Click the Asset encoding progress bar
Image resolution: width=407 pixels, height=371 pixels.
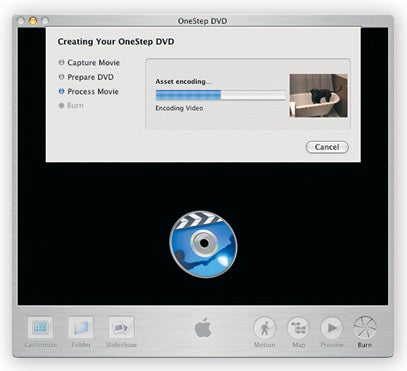[220, 95]
